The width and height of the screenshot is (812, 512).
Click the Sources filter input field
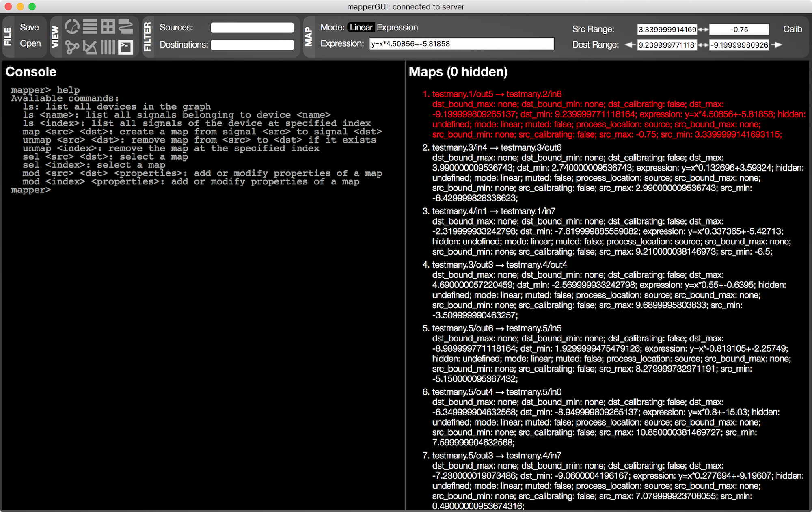252,28
